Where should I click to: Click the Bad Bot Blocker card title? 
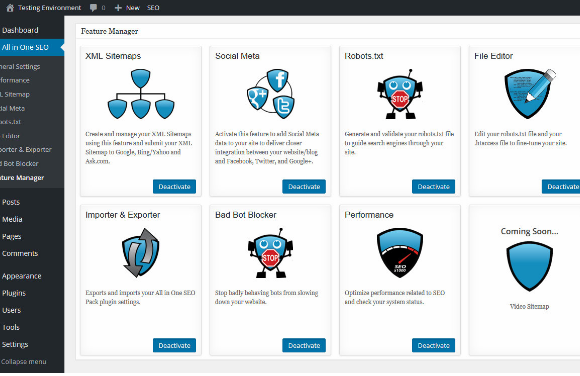point(246,215)
